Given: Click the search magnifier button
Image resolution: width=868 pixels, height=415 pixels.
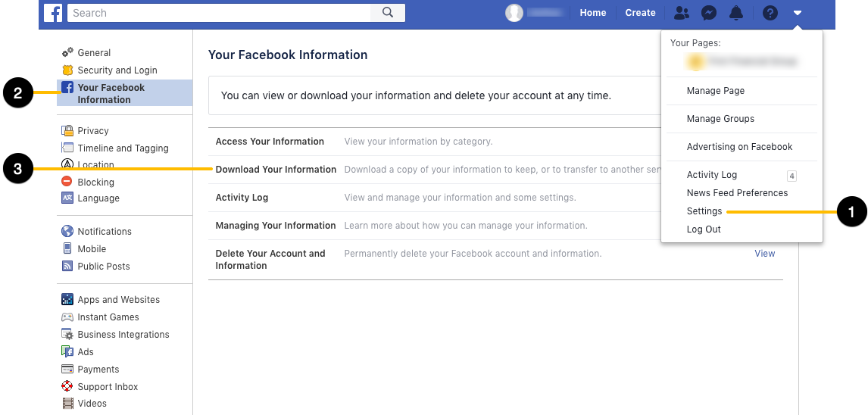Looking at the screenshot, I should click(388, 13).
